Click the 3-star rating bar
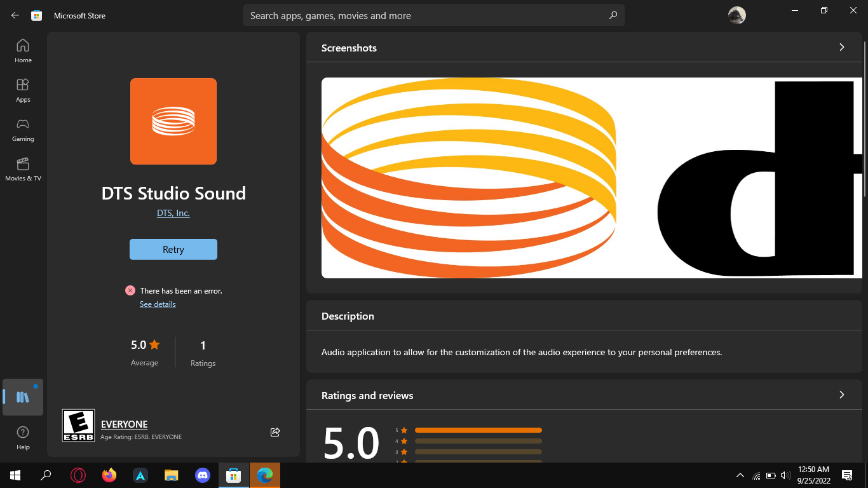Screen dimensions: 868x488 click(478, 452)
